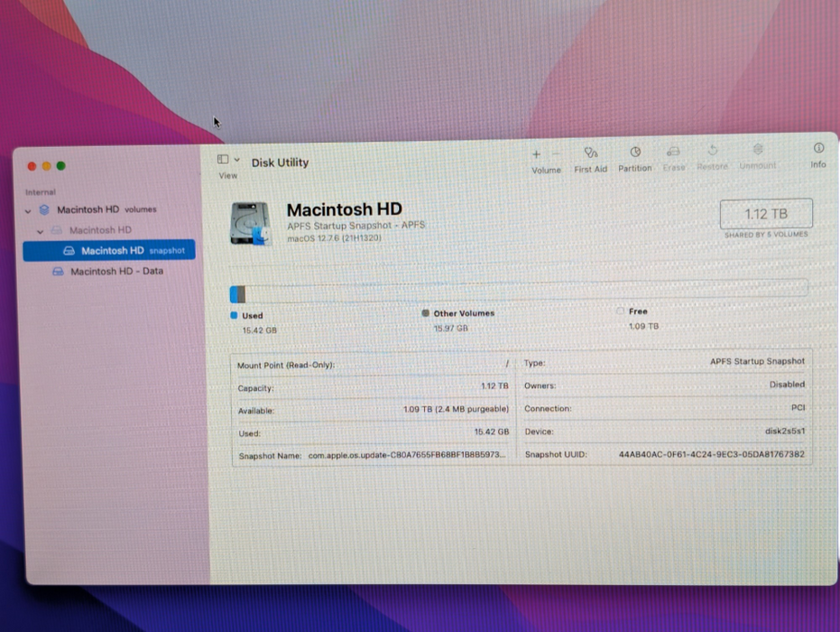Click the blue Used storage bar segment
The width and height of the screenshot is (840, 632).
tap(234, 294)
